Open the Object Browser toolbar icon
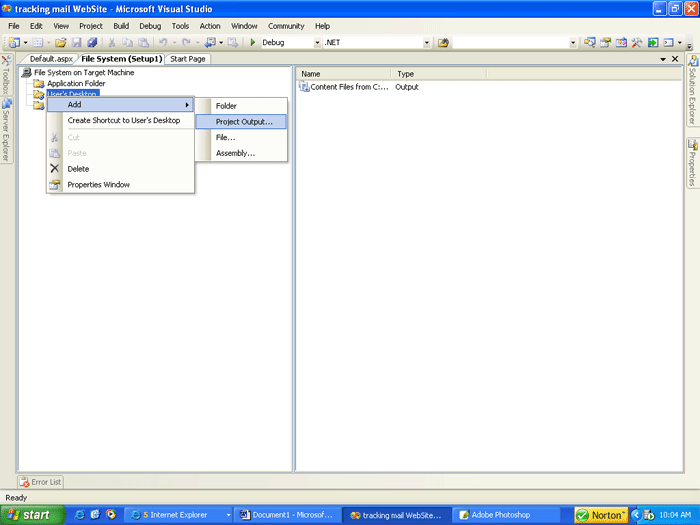Viewport: 700px width, 525px height. pyautogui.click(x=621, y=42)
